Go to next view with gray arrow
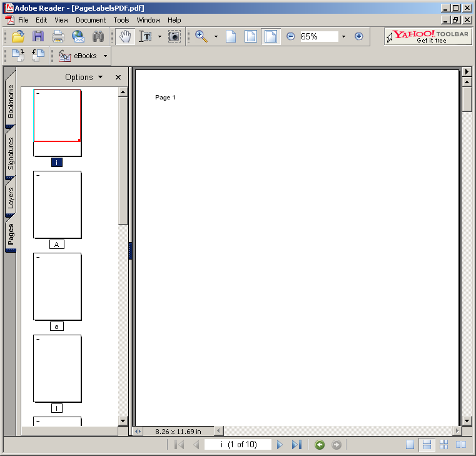 tap(336, 445)
